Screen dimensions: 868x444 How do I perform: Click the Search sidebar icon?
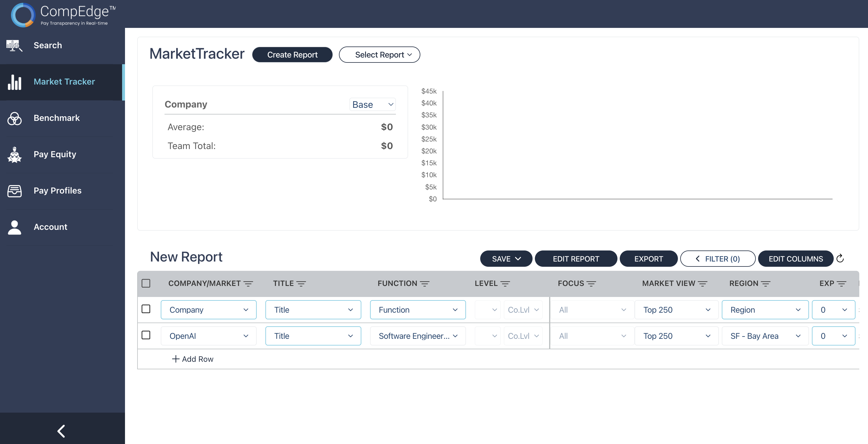point(14,46)
